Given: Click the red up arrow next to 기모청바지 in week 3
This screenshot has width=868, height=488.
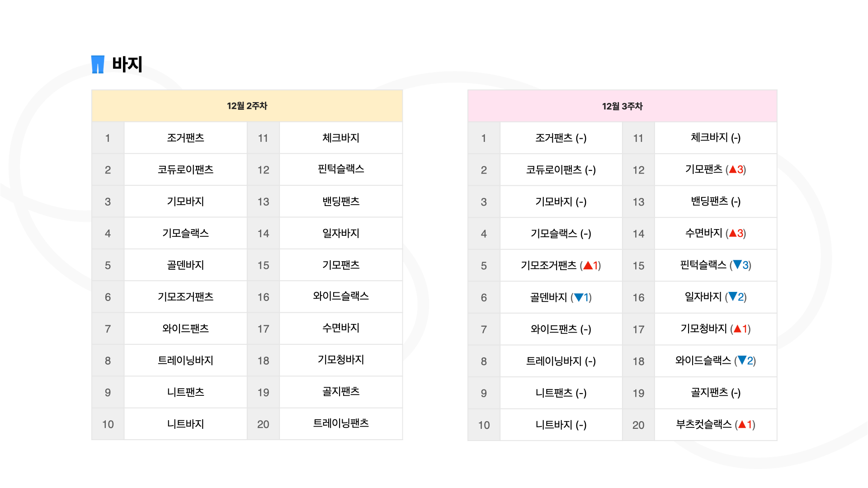Looking at the screenshot, I should (737, 328).
